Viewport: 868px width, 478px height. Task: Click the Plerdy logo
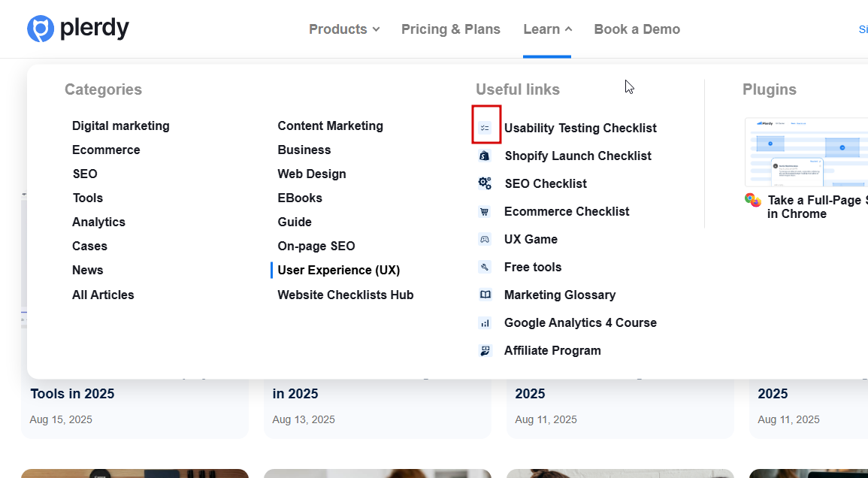(78, 29)
